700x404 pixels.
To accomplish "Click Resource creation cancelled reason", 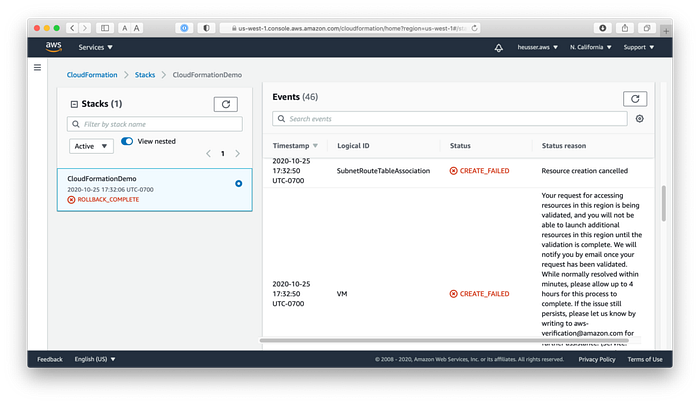I will point(584,171).
